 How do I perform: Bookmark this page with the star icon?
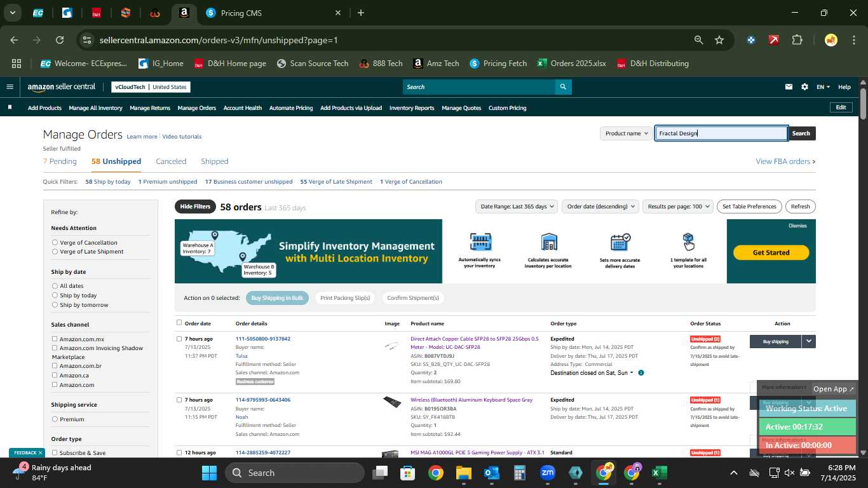point(719,40)
